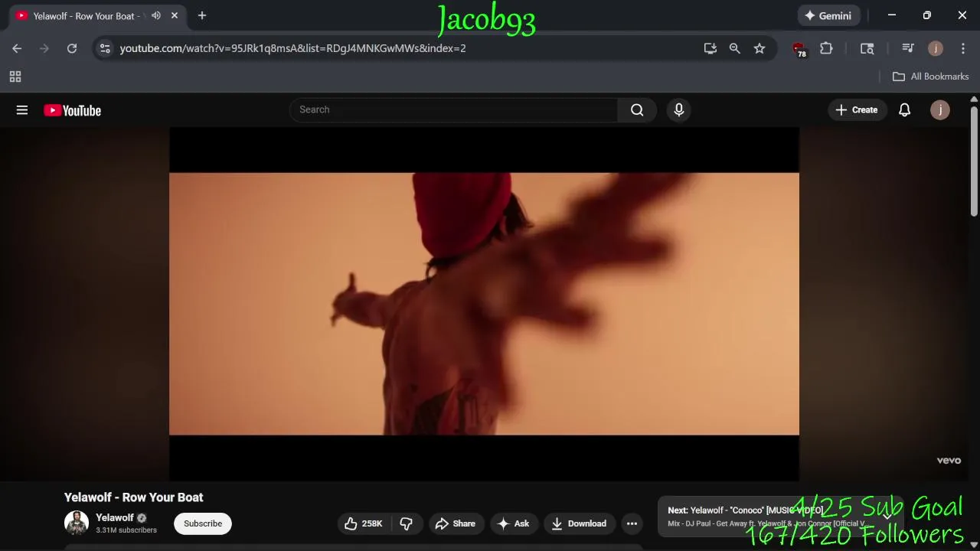This screenshot has height=551, width=980.
Task: Like the video with 258K likes
Action: tap(365, 523)
